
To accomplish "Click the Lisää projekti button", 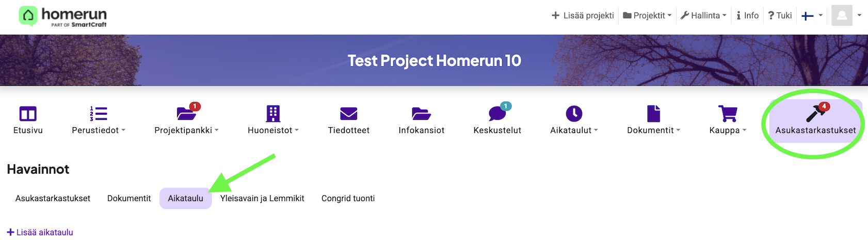I will tap(583, 16).
